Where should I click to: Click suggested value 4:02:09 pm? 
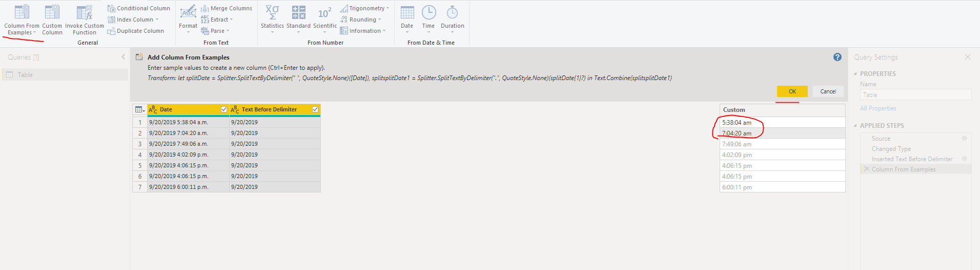(782, 155)
